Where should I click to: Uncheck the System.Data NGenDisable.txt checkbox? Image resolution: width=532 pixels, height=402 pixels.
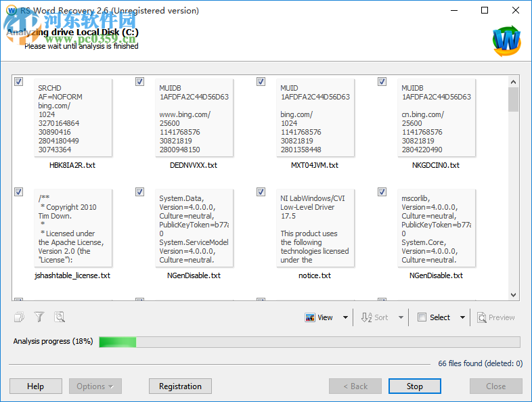[x=140, y=192]
